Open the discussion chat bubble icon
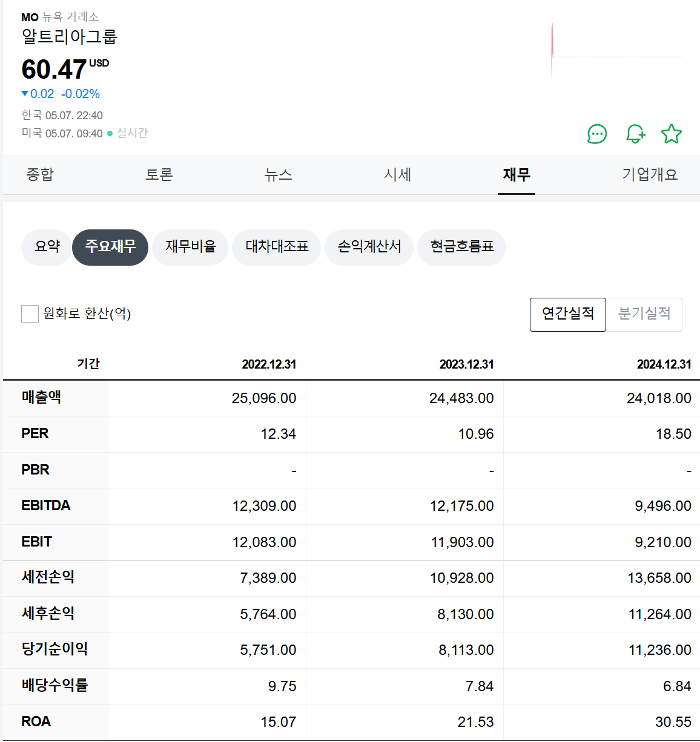This screenshot has height=742, width=700. [597, 134]
